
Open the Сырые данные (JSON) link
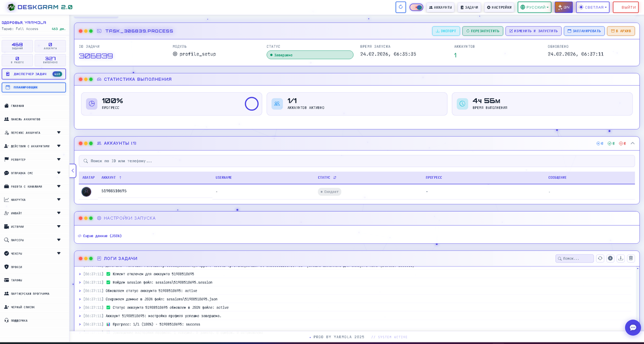pyautogui.click(x=100, y=236)
